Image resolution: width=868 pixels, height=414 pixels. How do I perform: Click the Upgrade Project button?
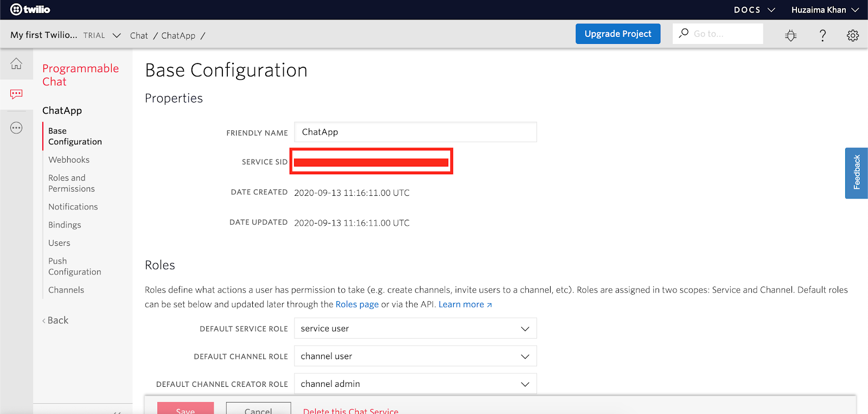tap(618, 34)
